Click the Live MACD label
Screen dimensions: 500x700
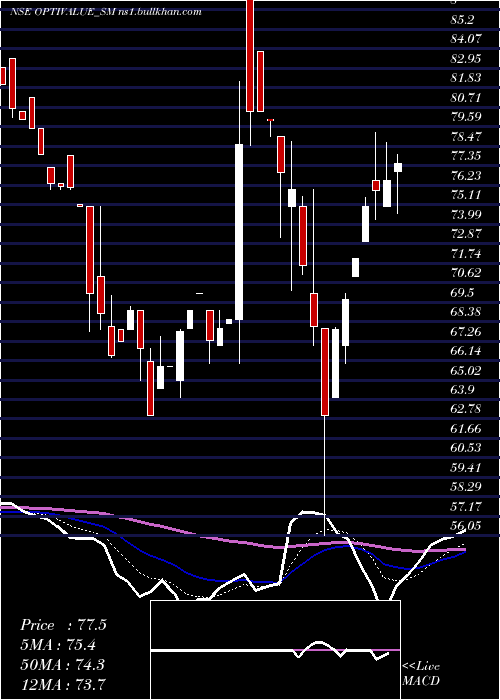pyautogui.click(x=421, y=674)
